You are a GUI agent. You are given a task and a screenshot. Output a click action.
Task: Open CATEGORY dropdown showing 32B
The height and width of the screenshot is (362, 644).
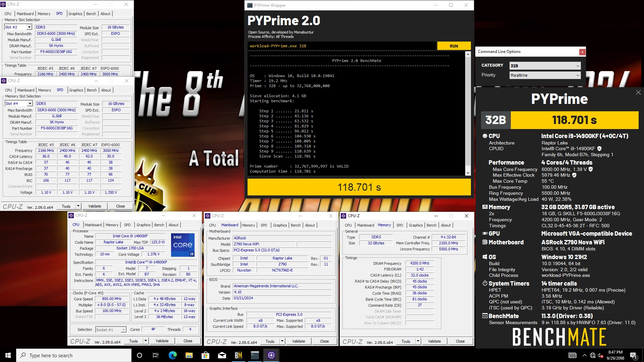(545, 66)
